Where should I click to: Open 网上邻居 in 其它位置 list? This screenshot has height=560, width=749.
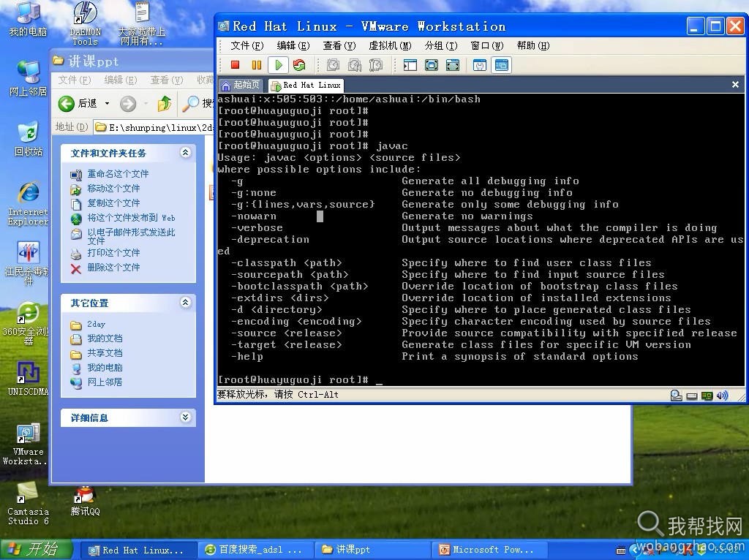(105, 382)
